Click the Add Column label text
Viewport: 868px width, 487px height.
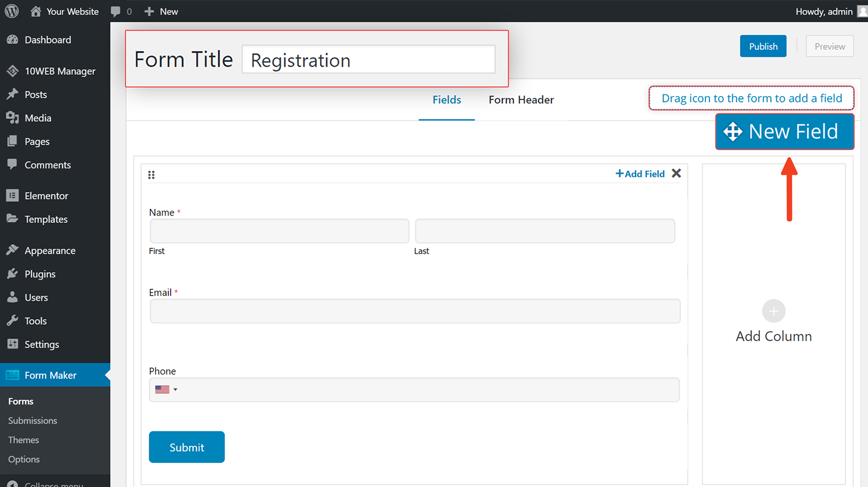pyautogui.click(x=774, y=337)
